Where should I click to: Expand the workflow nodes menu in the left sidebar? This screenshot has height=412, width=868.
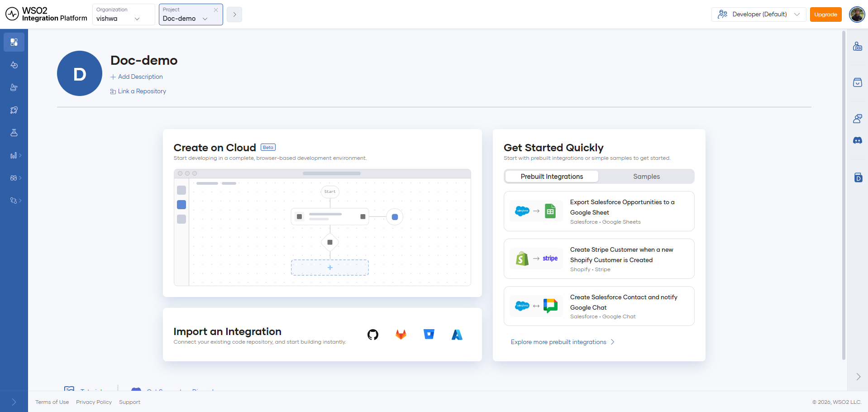point(15,201)
